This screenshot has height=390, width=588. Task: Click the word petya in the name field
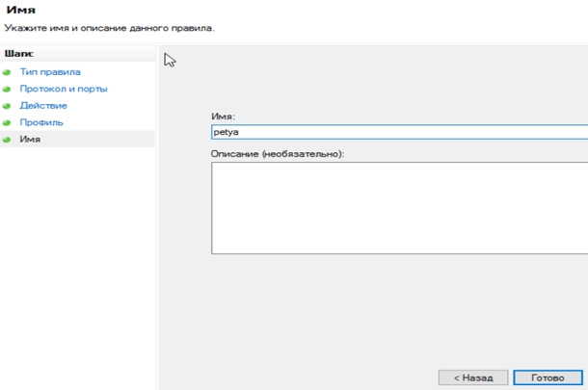(x=227, y=132)
